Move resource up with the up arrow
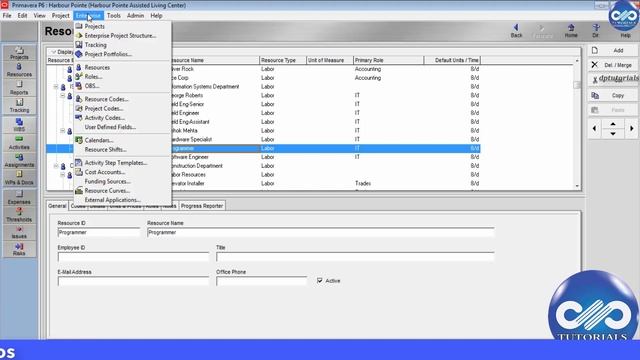Screen dimensions: 640x360 [x=613, y=124]
